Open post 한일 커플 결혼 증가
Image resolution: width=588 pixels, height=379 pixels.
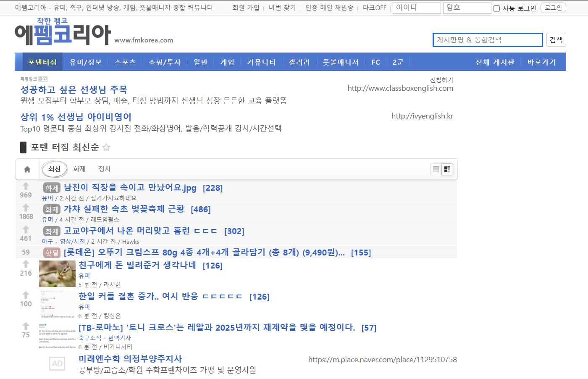pos(160,296)
